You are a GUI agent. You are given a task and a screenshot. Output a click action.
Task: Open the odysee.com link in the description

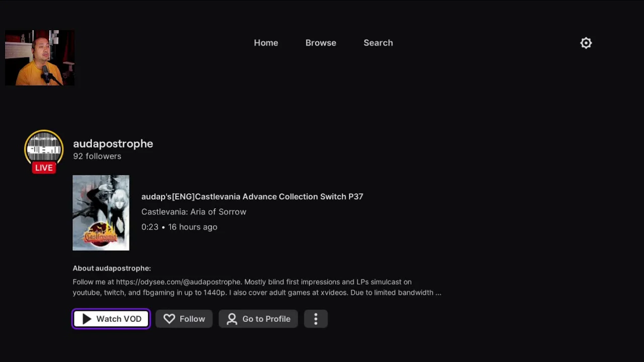coord(179,282)
